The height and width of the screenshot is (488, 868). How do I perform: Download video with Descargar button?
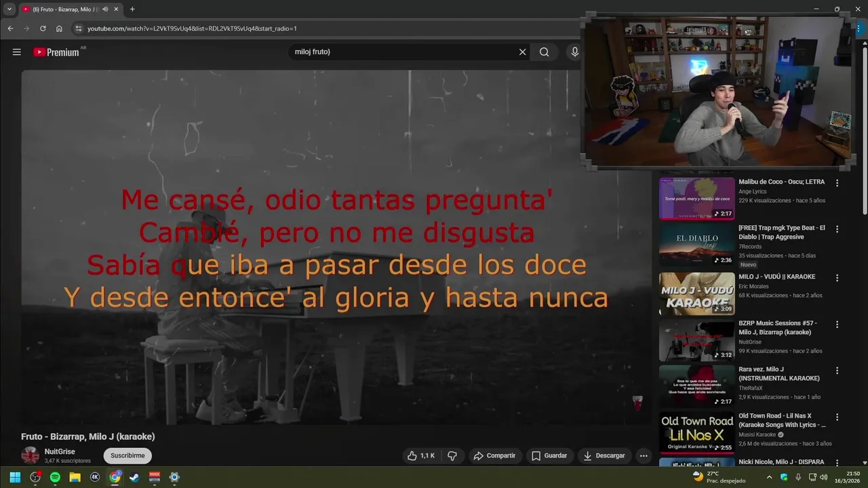tap(604, 455)
